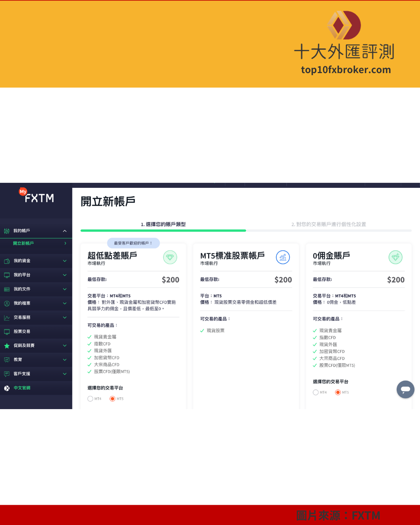The width and height of the screenshot is (420, 525).
Task: Click 現貨股票 in MT5標准股票帳戶 product list
Action: [215, 331]
